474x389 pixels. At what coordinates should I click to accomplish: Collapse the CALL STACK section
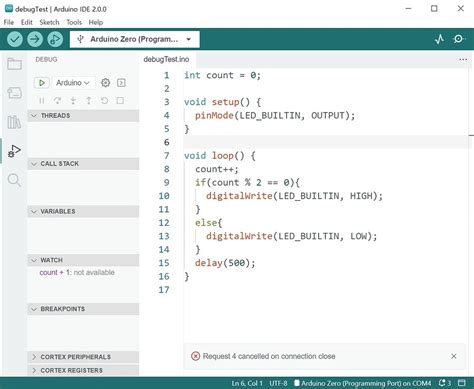83,164
